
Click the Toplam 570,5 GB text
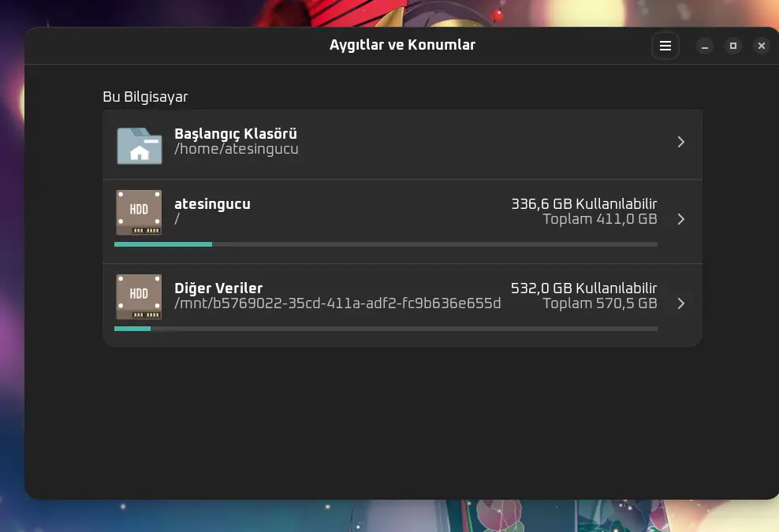tap(600, 303)
